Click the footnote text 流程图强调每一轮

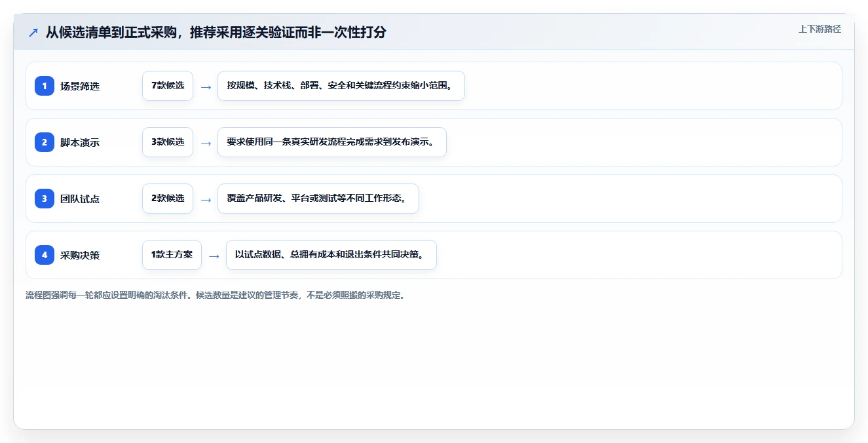(x=216, y=296)
